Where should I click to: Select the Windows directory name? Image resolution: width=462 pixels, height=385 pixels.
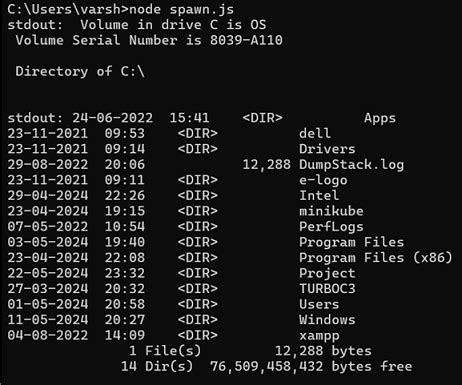(x=327, y=320)
